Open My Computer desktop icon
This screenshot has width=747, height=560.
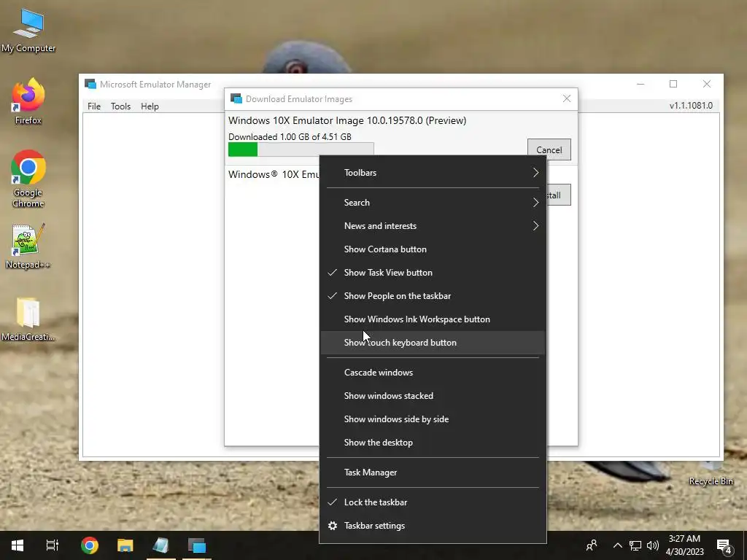(28, 30)
